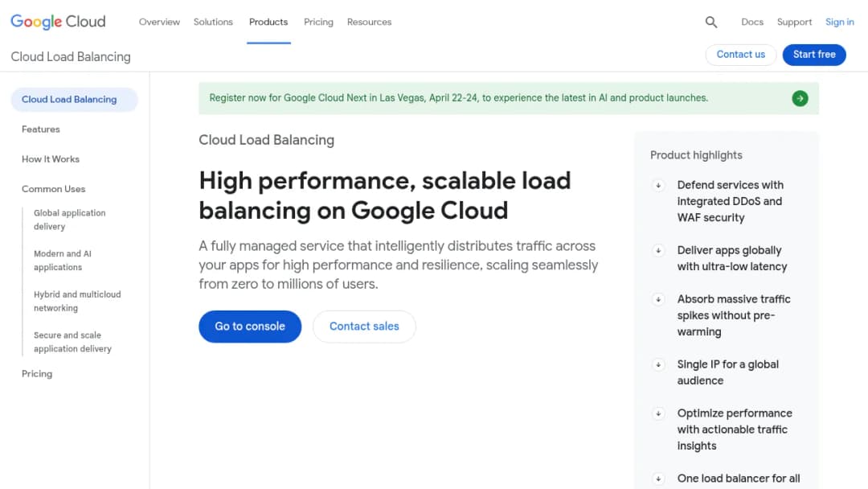Click the Contact sales button
868x489 pixels.
point(364,327)
